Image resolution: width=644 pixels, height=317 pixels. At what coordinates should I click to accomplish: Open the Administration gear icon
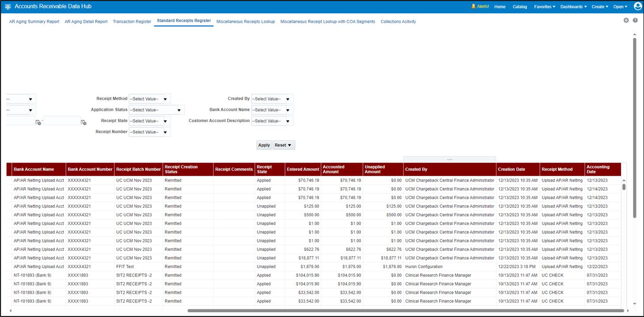pos(626,20)
